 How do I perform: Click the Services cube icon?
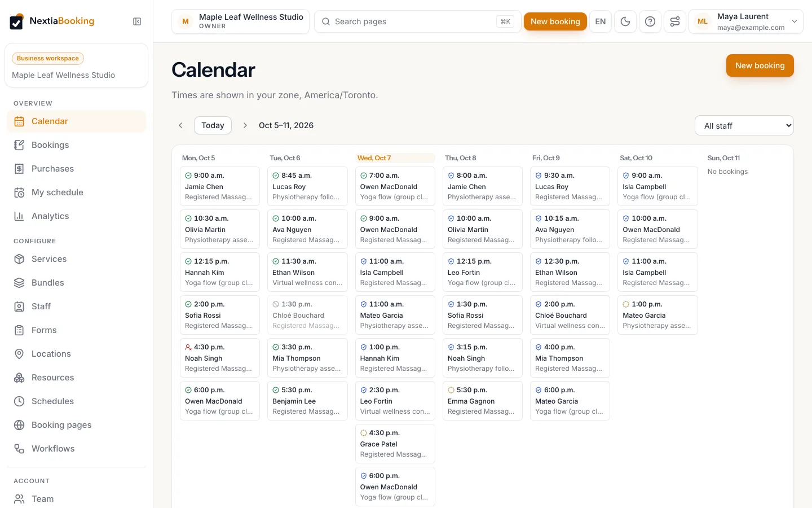[x=19, y=259]
